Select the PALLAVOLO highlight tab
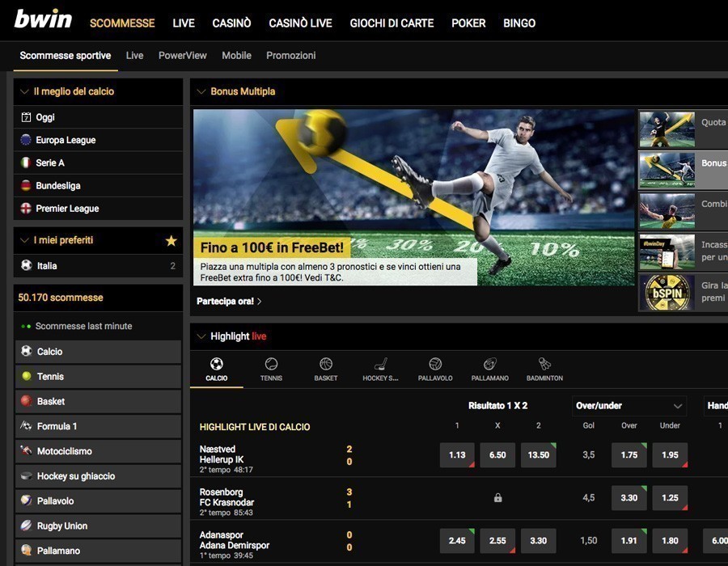This screenshot has height=566, width=728. pyautogui.click(x=435, y=370)
